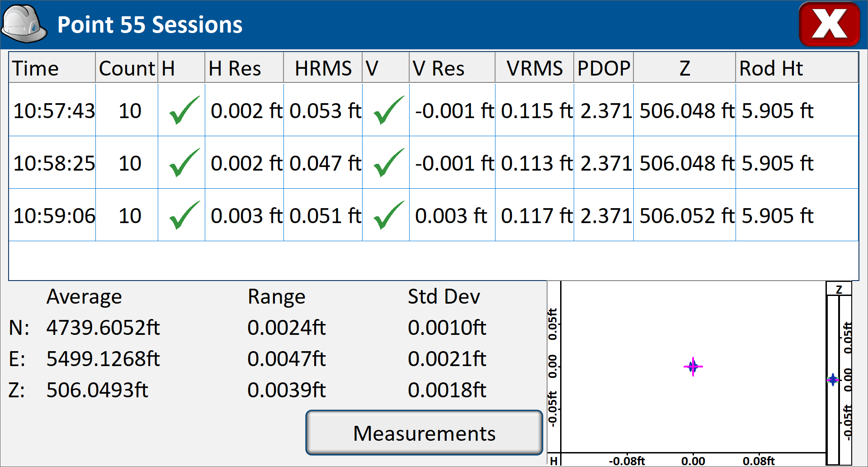The image size is (868, 467).
Task: Click PDOP value in 10:57:43 row
Action: (x=606, y=111)
